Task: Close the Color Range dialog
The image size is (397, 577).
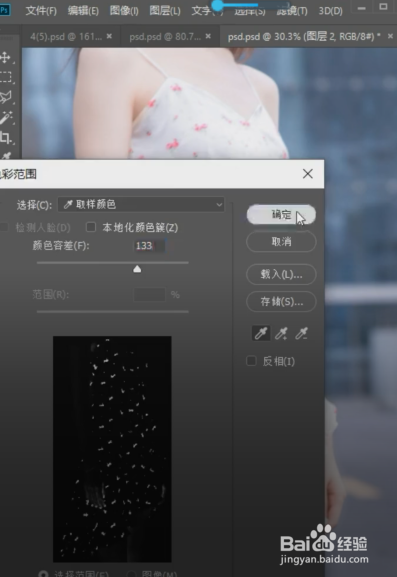Action: 308,174
